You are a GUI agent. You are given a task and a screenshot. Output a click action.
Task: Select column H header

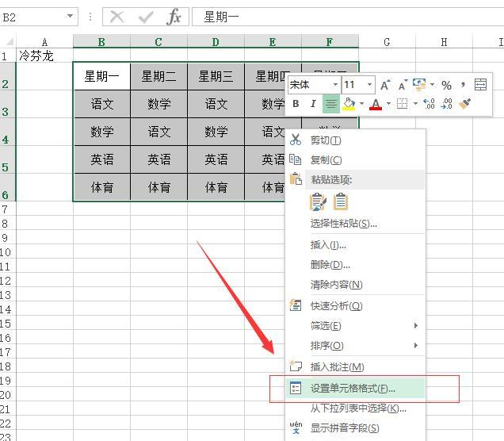[444, 42]
